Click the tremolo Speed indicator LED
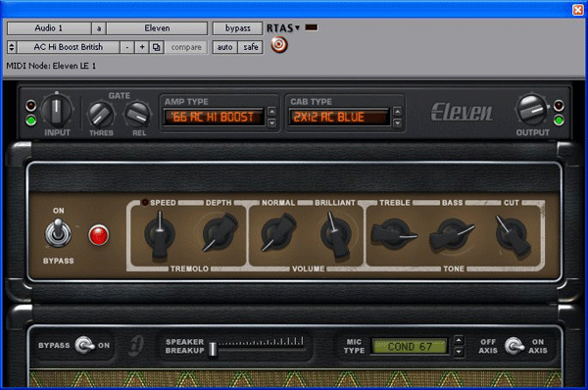588x390 pixels. 145,203
